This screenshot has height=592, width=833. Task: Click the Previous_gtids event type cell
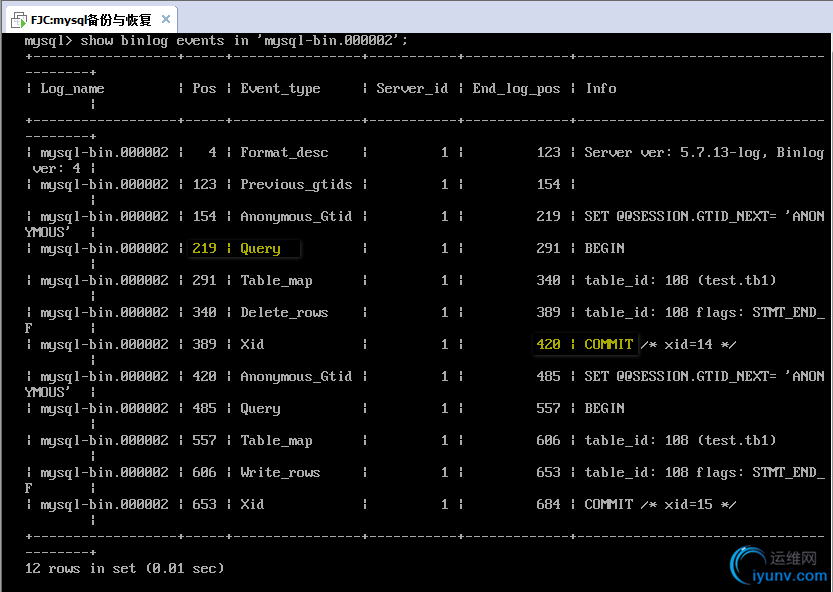point(296,184)
